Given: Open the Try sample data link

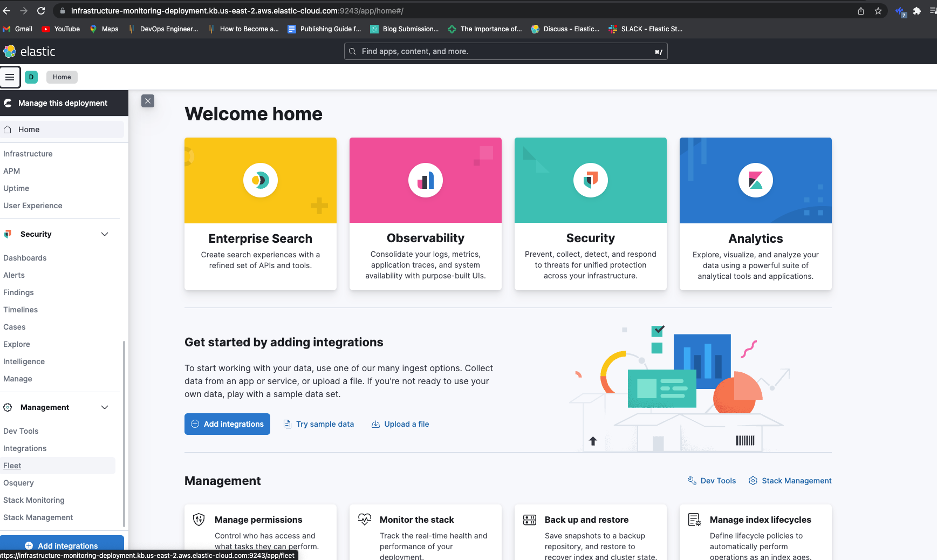Looking at the screenshot, I should pyautogui.click(x=319, y=424).
